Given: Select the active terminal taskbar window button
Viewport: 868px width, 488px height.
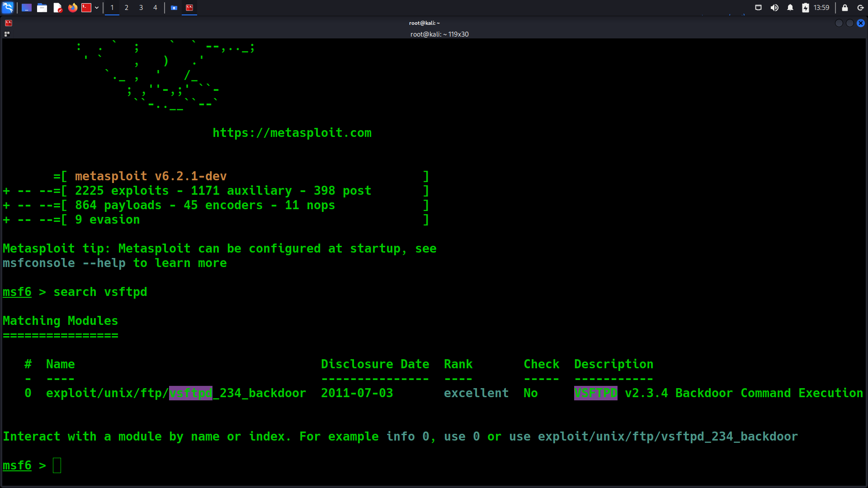Looking at the screenshot, I should [189, 8].
